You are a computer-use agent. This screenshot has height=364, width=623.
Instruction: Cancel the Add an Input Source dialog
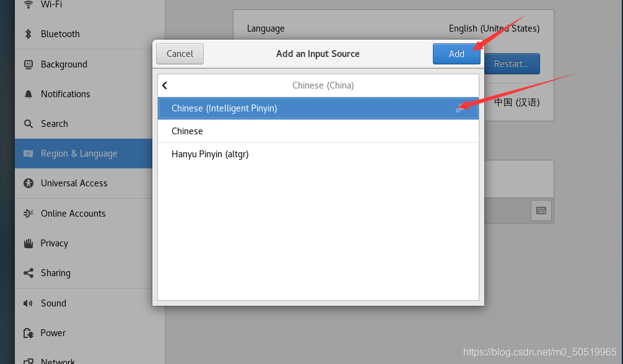[180, 54]
